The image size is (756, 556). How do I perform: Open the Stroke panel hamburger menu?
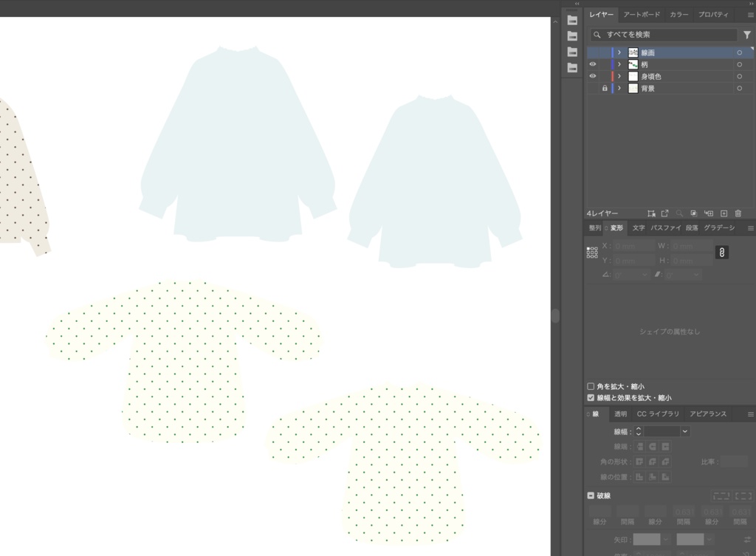751,414
